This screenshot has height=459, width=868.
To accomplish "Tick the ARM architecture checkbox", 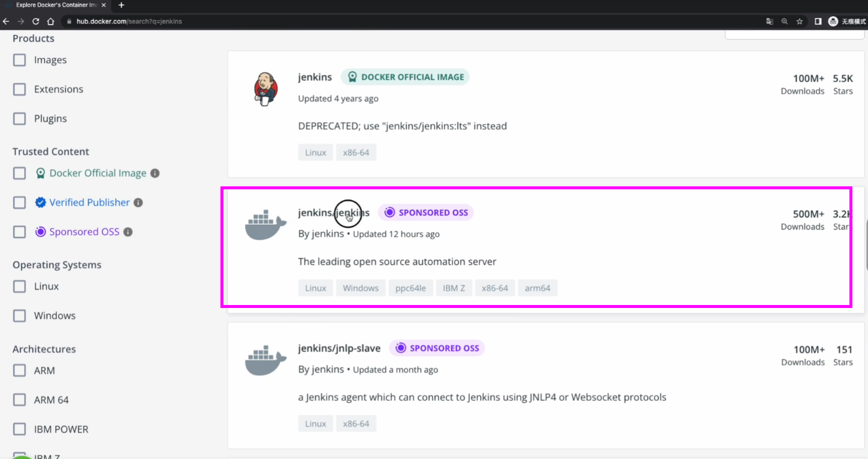I will pyautogui.click(x=20, y=370).
